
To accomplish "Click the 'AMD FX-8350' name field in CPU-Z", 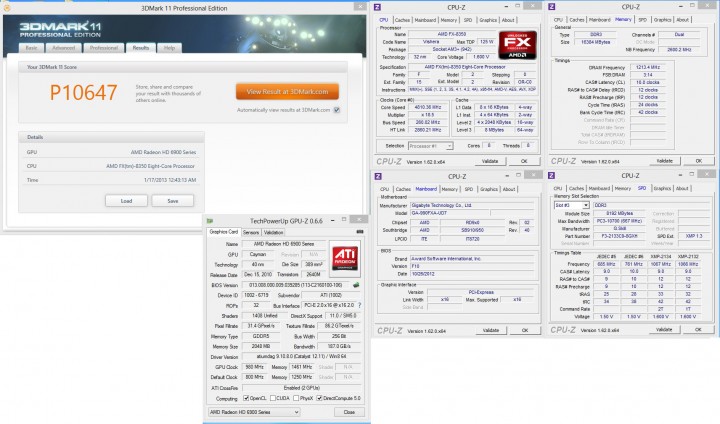I will 452,34.
